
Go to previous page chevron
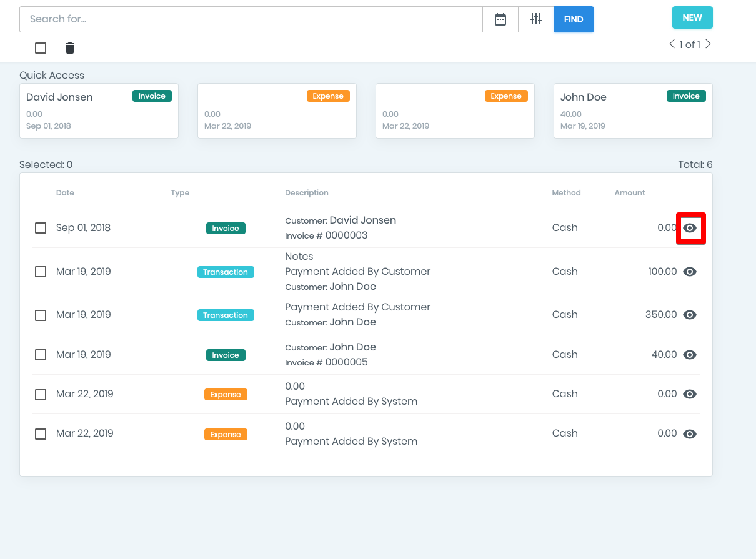672,44
